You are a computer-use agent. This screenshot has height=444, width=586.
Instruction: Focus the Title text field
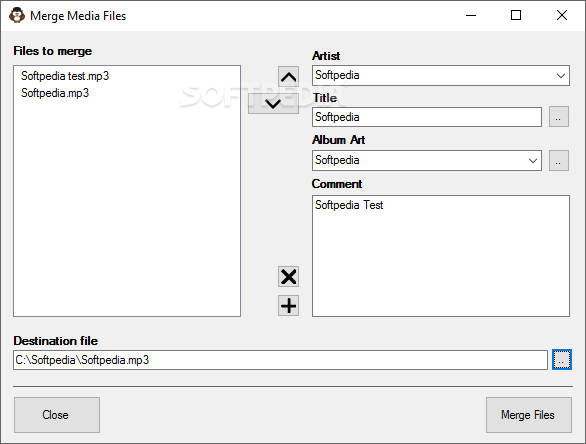click(x=427, y=117)
